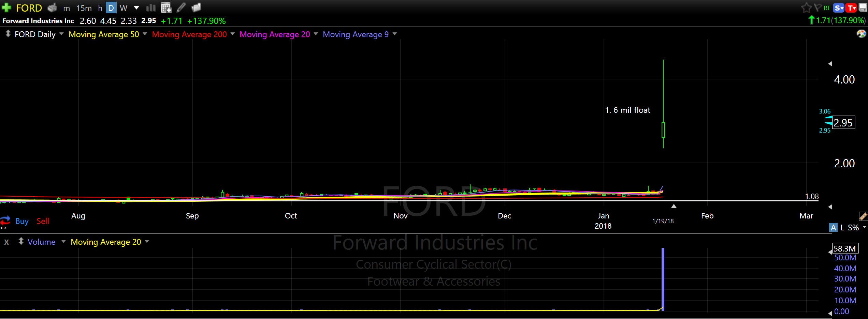Click the Moving Average 200 label
Screen dimensions: 868x319
coord(189,34)
